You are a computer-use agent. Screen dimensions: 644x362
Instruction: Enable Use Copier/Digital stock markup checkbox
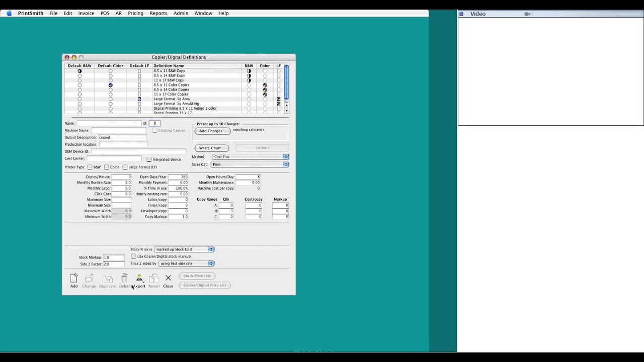tap(133, 256)
